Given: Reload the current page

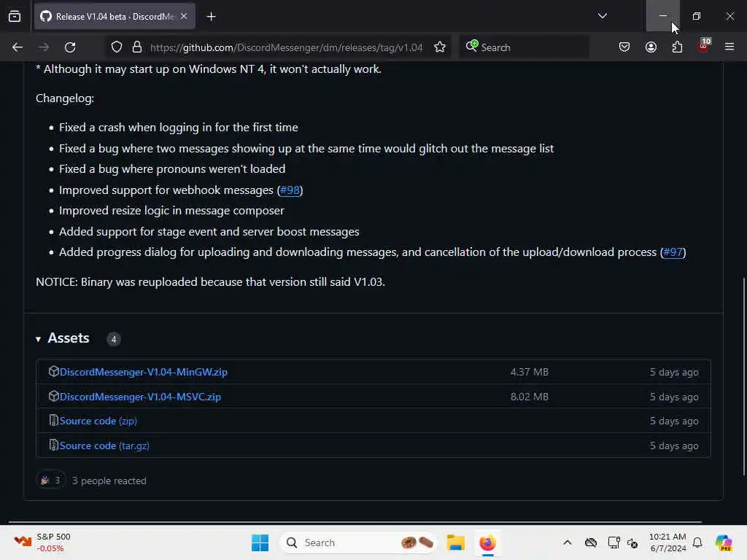Looking at the screenshot, I should (x=70, y=47).
